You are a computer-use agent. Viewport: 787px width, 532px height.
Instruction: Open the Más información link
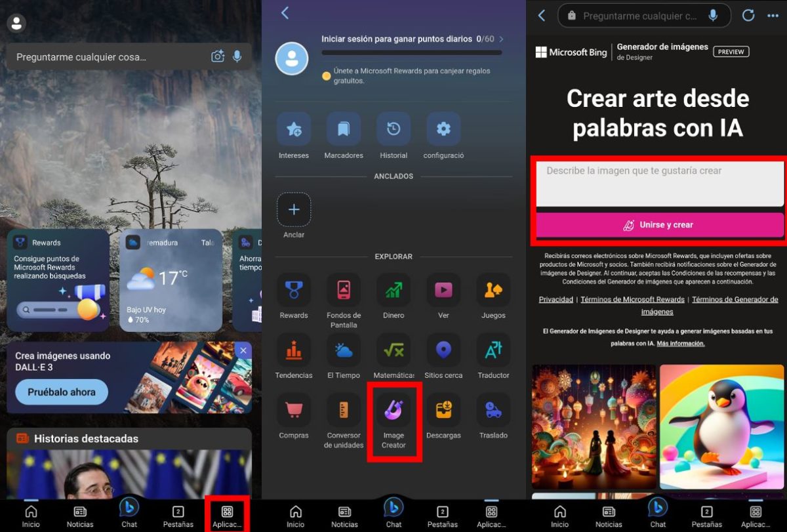(x=681, y=343)
